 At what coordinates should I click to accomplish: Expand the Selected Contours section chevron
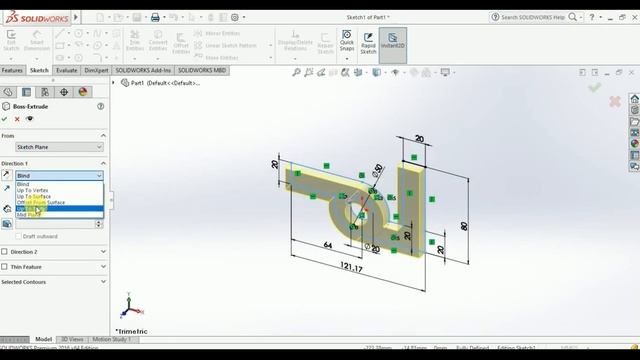[x=103, y=282]
